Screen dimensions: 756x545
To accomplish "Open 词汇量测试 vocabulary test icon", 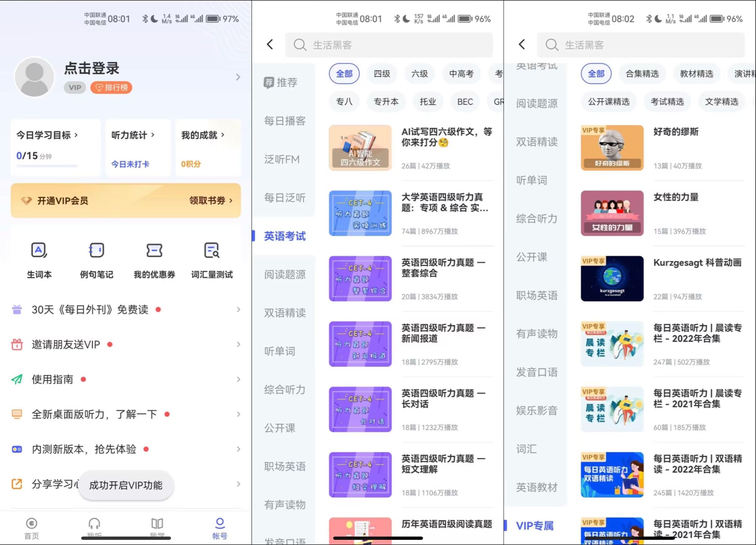I will coord(212,251).
